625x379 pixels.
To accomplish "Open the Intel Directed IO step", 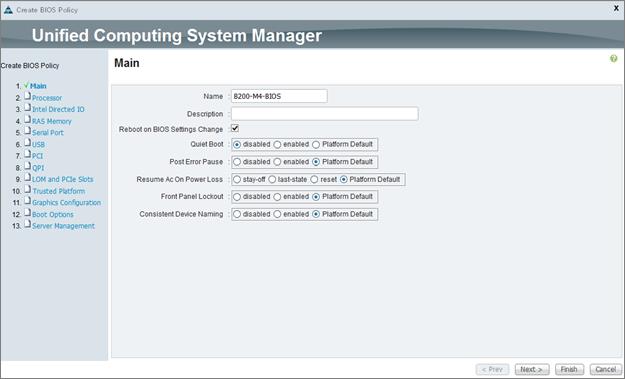I will pyautogui.click(x=58, y=109).
